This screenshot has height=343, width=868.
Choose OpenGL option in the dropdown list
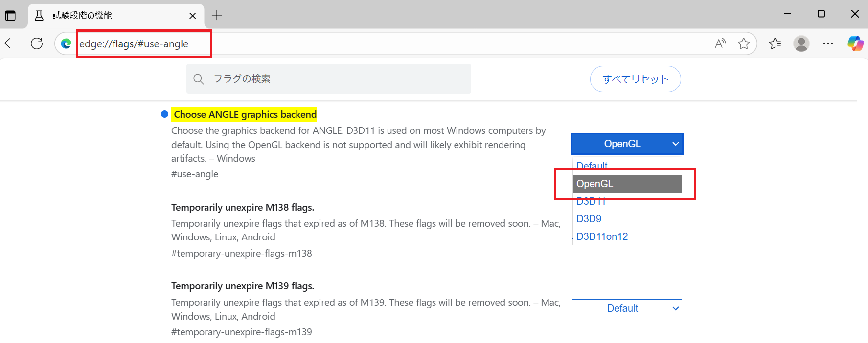click(x=627, y=184)
